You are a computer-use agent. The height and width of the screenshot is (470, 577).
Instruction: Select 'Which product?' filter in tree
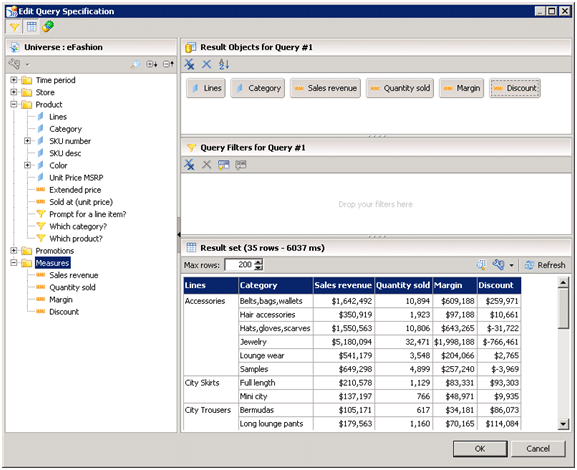(76, 238)
